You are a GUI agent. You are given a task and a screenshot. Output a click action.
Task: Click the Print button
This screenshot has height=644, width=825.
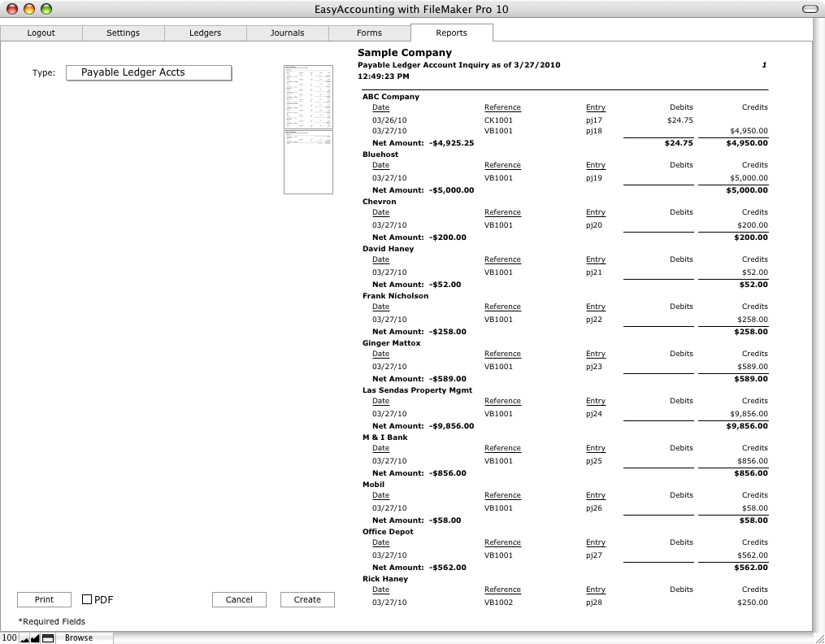(x=44, y=600)
